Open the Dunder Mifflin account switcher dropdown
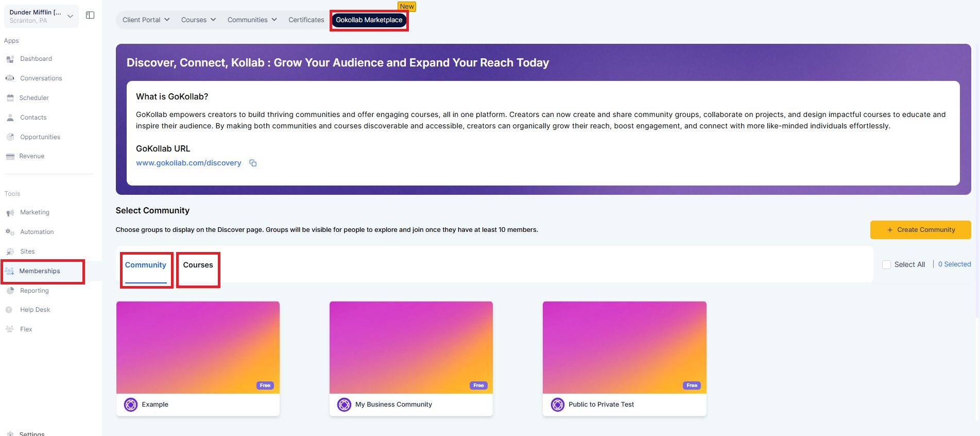 click(41, 16)
